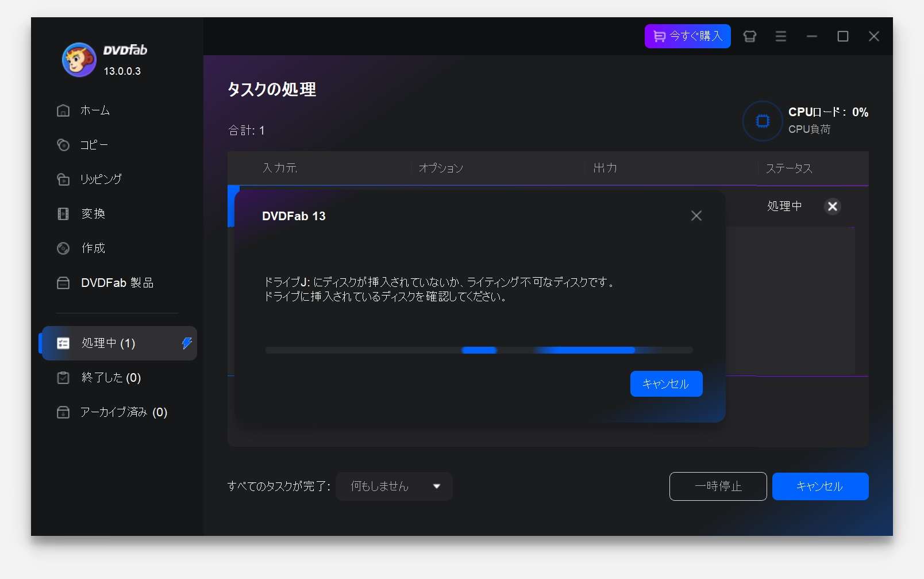Remove task with the X beside 処理中

833,206
